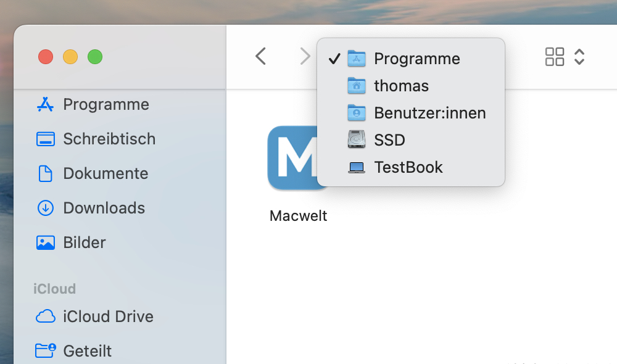Open iCloud Drive in the sidebar

pyautogui.click(x=95, y=316)
